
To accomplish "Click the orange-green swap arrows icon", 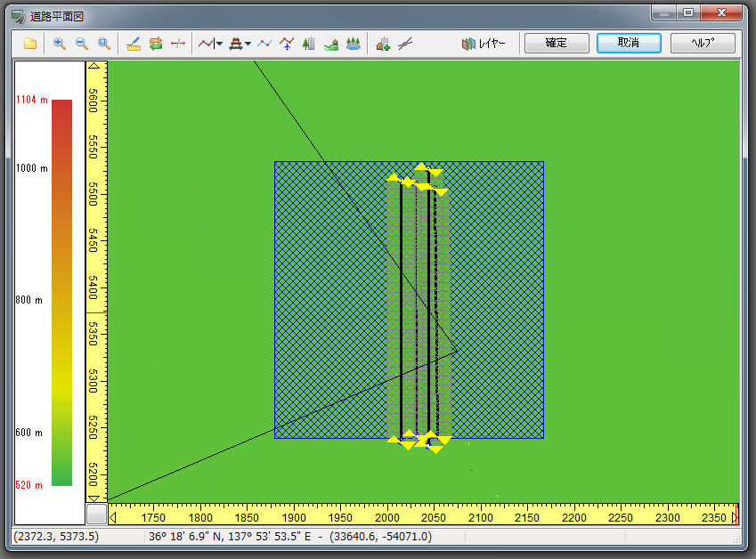I will click(155, 44).
